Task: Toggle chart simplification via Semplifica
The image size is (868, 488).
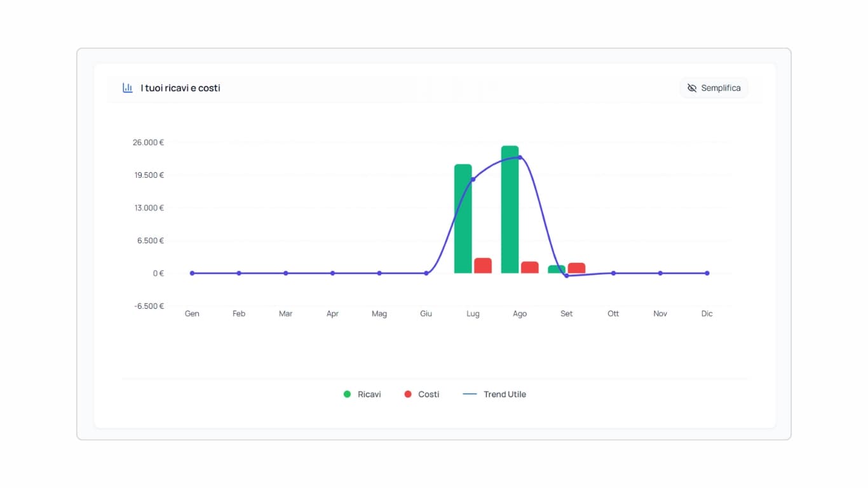Action: coord(714,88)
